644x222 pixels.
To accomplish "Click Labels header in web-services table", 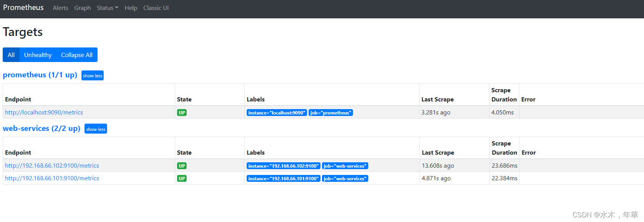I will (x=255, y=153).
